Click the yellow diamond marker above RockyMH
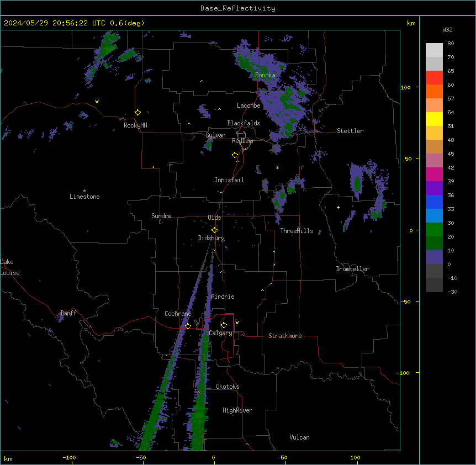This screenshot has height=465, width=476. (138, 113)
